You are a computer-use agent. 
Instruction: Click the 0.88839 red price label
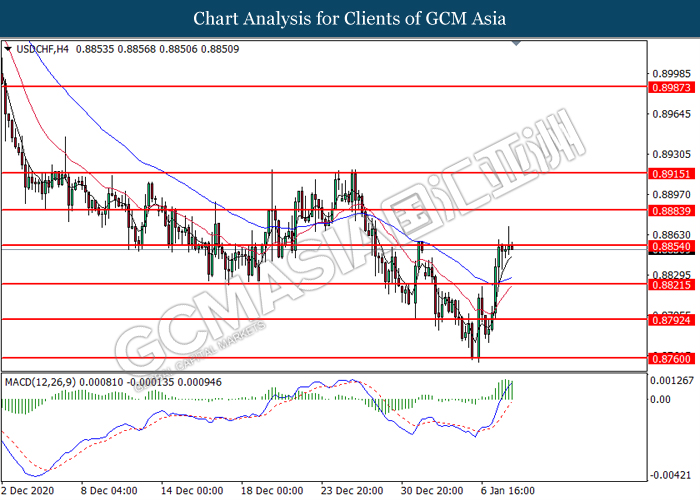671,211
